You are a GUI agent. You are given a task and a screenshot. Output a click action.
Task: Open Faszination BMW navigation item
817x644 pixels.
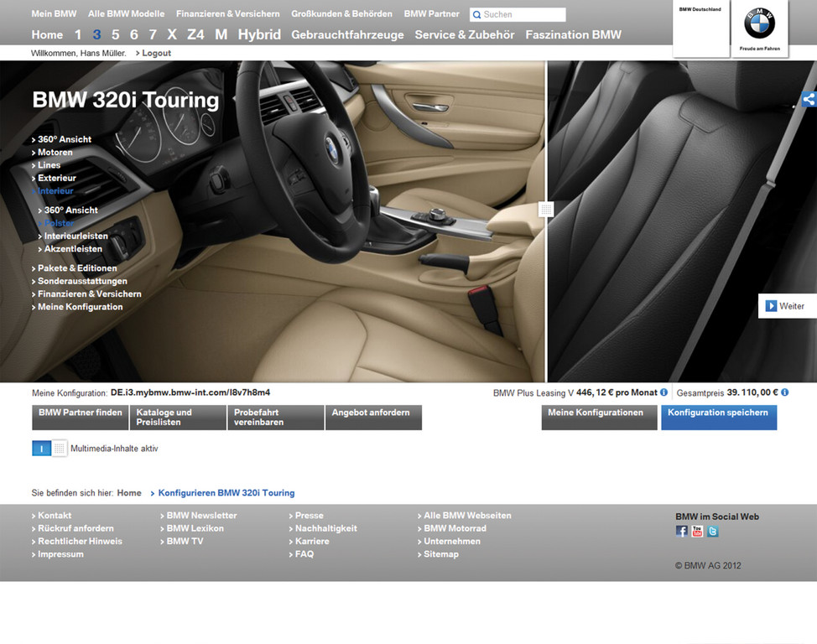click(573, 35)
